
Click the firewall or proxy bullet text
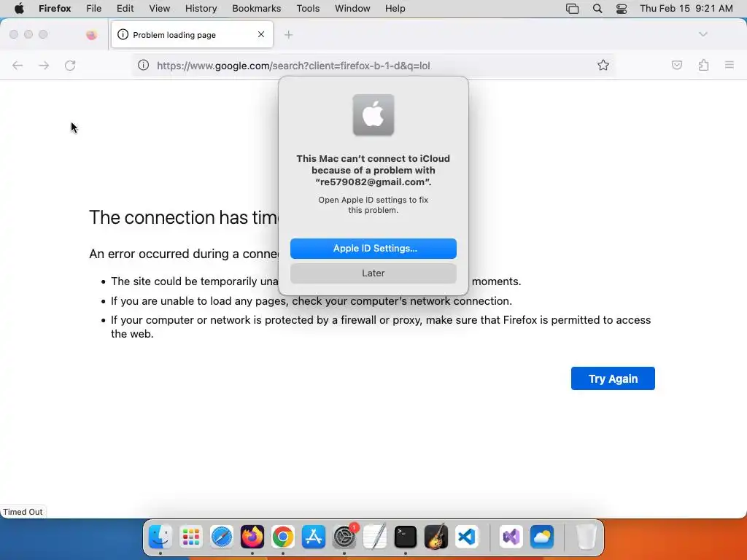click(381, 327)
